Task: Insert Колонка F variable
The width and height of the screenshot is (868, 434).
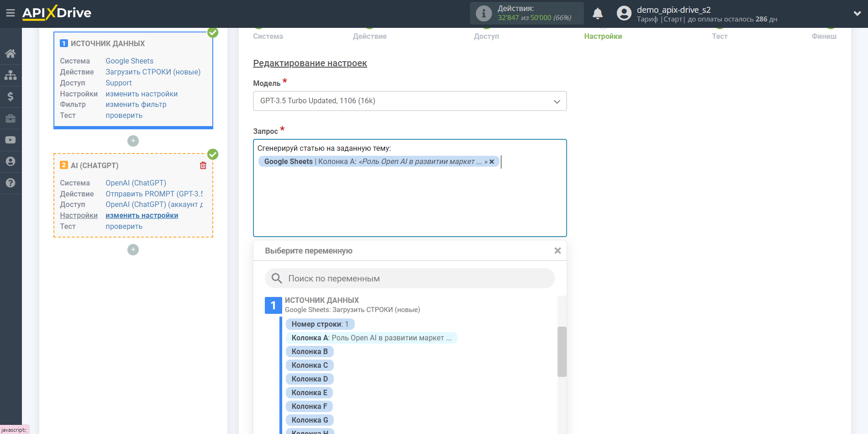Action: pyautogui.click(x=309, y=406)
